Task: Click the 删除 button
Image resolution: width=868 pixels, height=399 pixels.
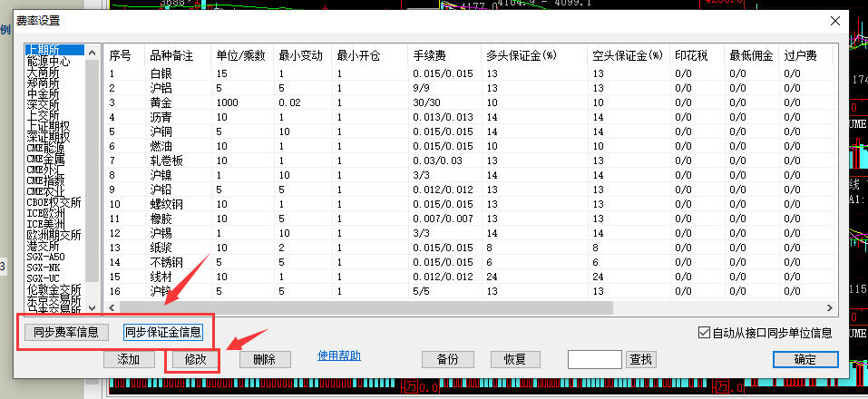Action: coord(265,359)
